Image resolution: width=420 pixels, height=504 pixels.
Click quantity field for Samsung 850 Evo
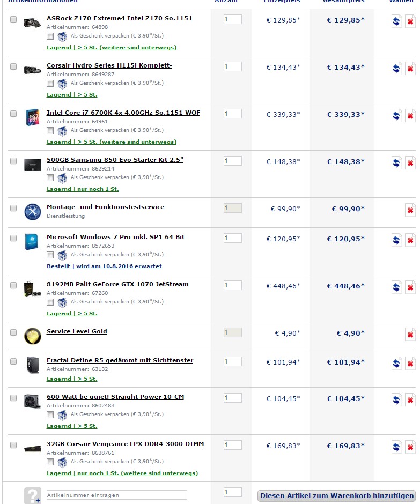(x=232, y=161)
